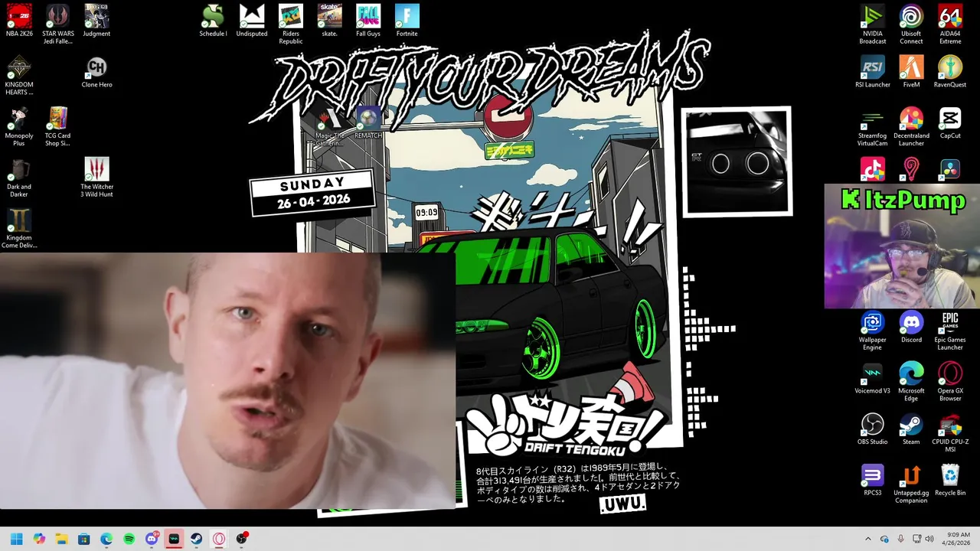Show hidden system tray icons
This screenshot has width=980, height=551.
(867, 539)
